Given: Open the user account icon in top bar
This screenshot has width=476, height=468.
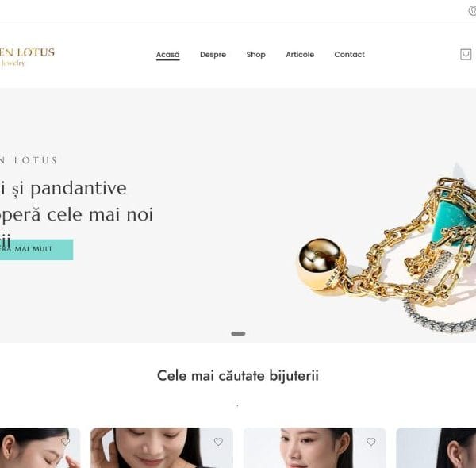Looking at the screenshot, I should tap(472, 10).
